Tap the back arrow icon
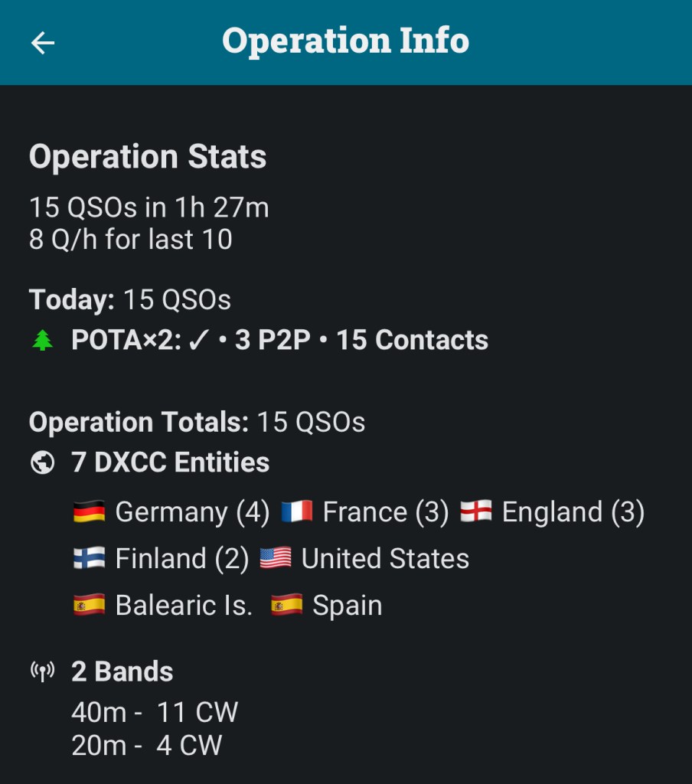692x784 pixels. click(43, 43)
